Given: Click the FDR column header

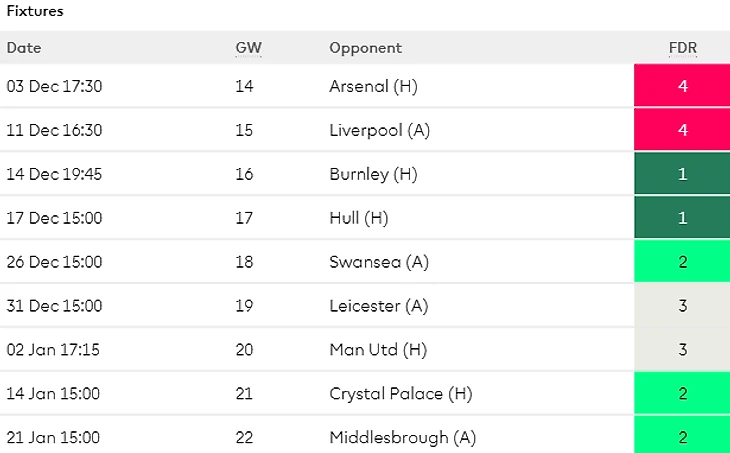Looking at the screenshot, I should [x=683, y=48].
